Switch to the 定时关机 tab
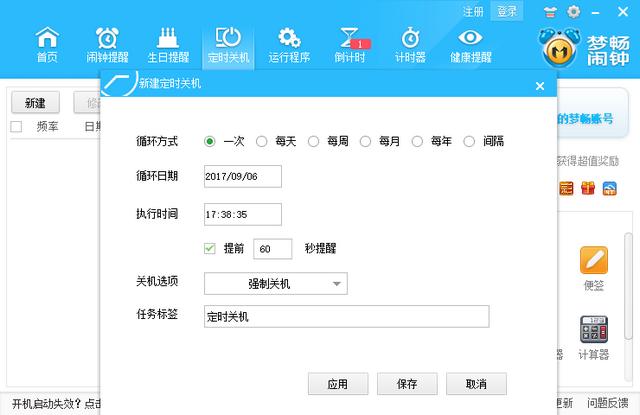The height and width of the screenshot is (415, 640). click(x=228, y=45)
